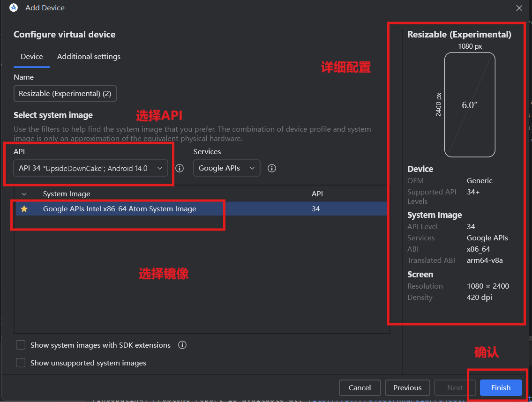Close the Add Device dialog
This screenshot has width=532, height=402.
click(519, 8)
